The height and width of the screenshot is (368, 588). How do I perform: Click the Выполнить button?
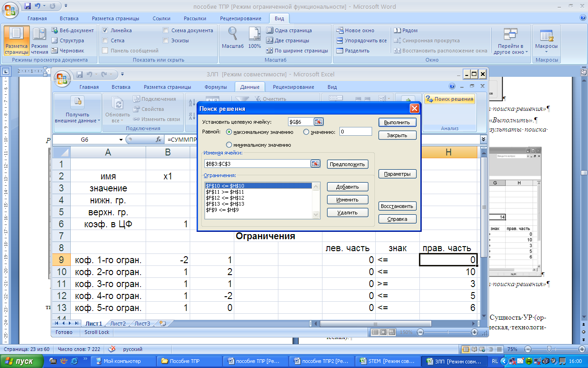pyautogui.click(x=397, y=122)
